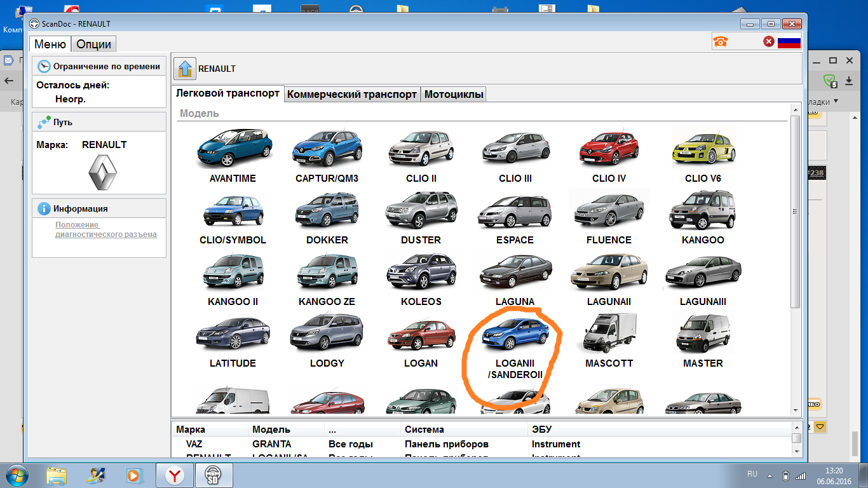Pick the DOKKER model
Screen dimensions: 868x488
[327, 217]
